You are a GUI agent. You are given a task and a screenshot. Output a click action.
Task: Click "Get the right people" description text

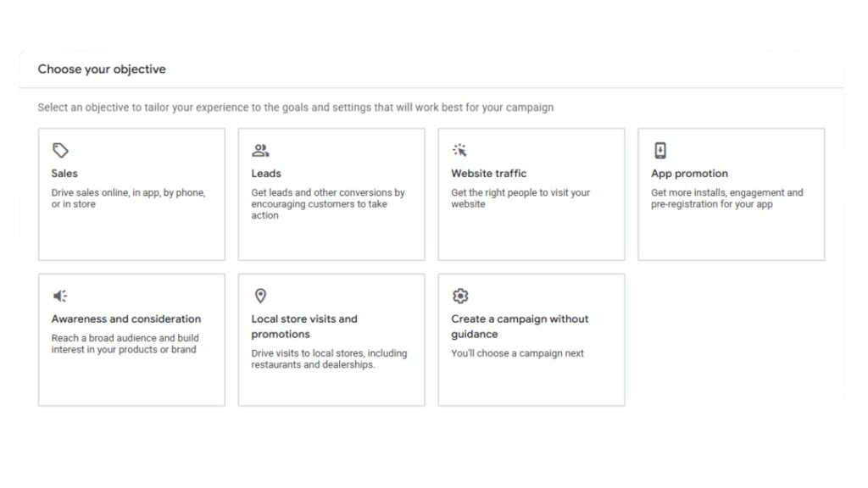click(520, 198)
